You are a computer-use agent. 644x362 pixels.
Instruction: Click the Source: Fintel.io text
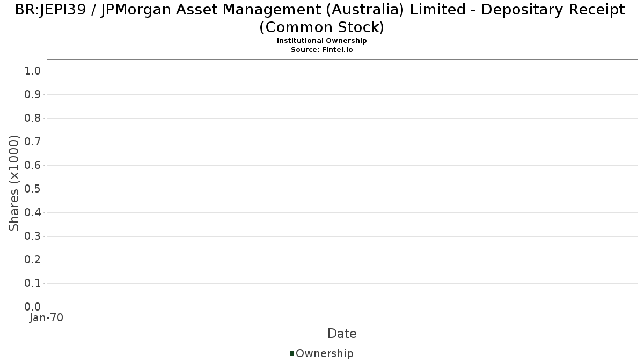321,49
